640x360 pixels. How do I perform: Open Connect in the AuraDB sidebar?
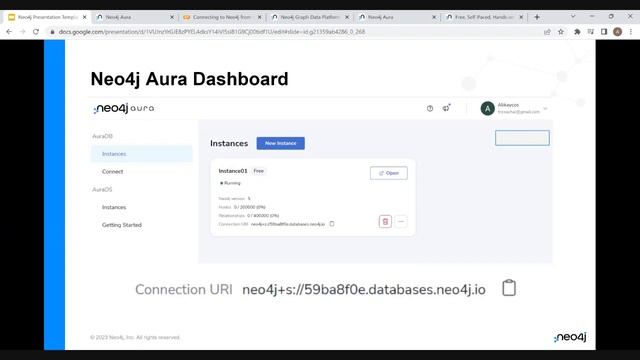pos(113,171)
